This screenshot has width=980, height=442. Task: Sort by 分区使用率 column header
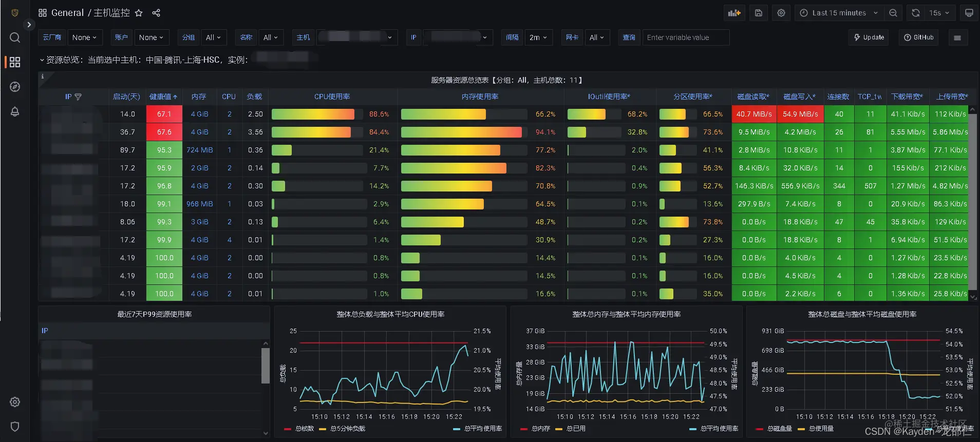pos(693,97)
